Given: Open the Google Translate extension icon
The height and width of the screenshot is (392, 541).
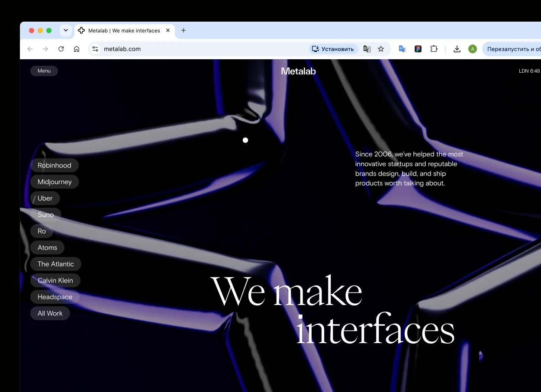Looking at the screenshot, I should click(x=402, y=49).
